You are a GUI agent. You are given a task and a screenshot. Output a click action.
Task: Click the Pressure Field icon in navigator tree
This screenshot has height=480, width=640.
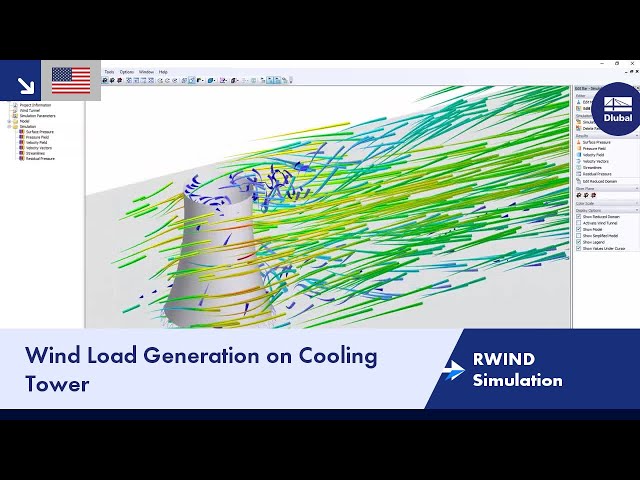tap(22, 137)
